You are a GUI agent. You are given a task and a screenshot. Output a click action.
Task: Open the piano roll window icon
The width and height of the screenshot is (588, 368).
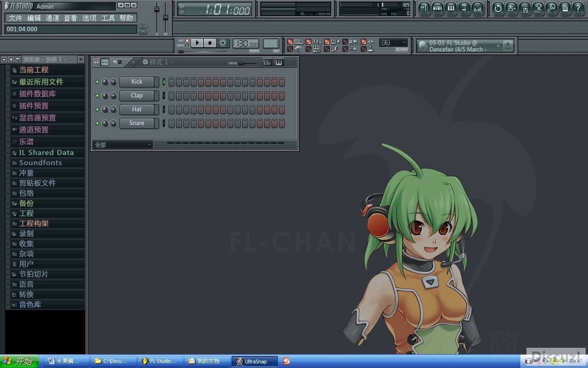pos(451,8)
